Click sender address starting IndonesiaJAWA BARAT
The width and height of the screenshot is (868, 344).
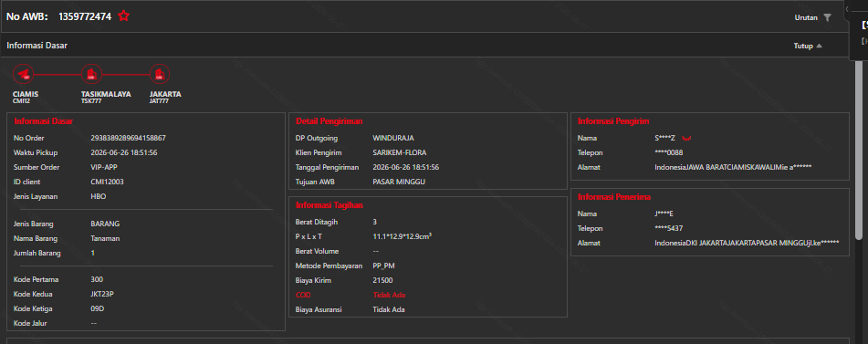pyautogui.click(x=734, y=167)
